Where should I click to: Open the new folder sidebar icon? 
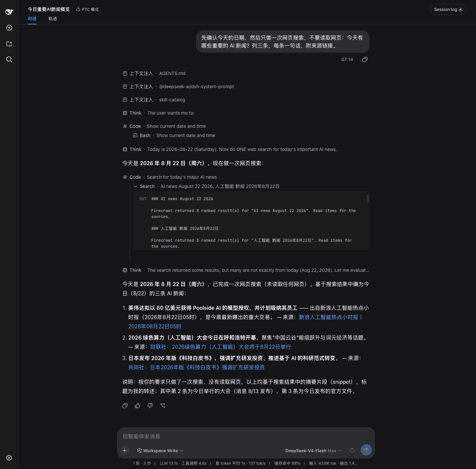tap(9, 44)
